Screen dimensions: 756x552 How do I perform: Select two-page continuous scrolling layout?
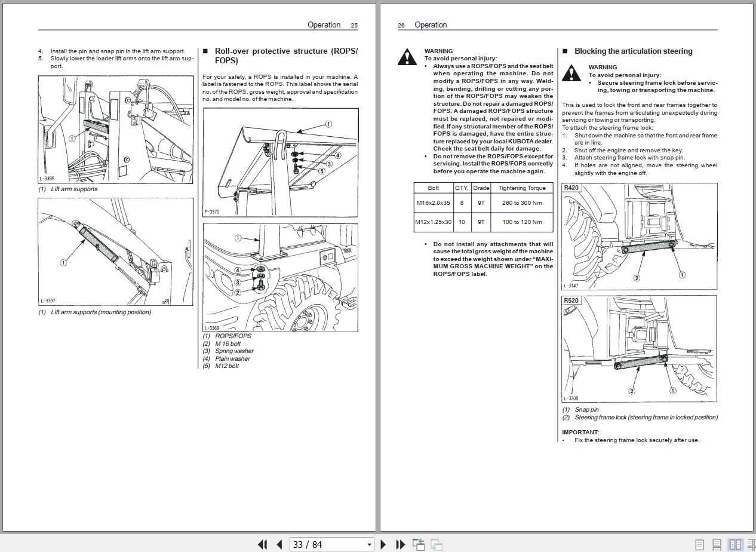752,544
